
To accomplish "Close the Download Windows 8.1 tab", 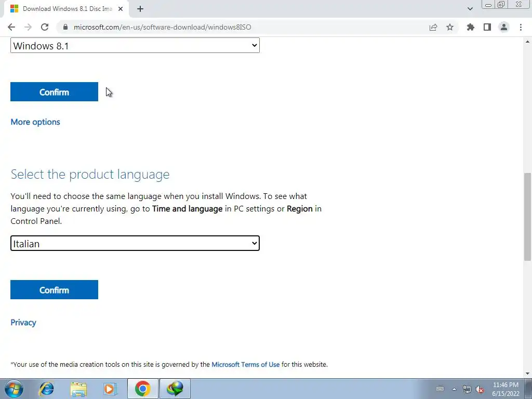I will pyautogui.click(x=121, y=9).
